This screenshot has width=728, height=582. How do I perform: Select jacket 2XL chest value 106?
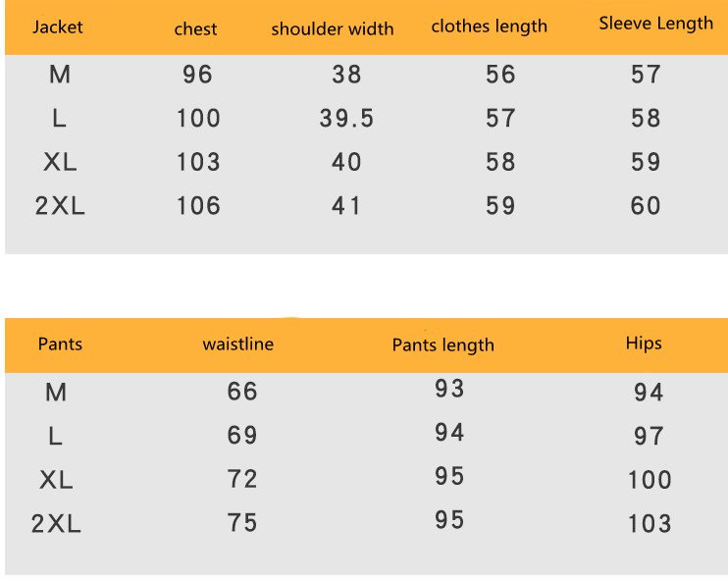(x=198, y=206)
